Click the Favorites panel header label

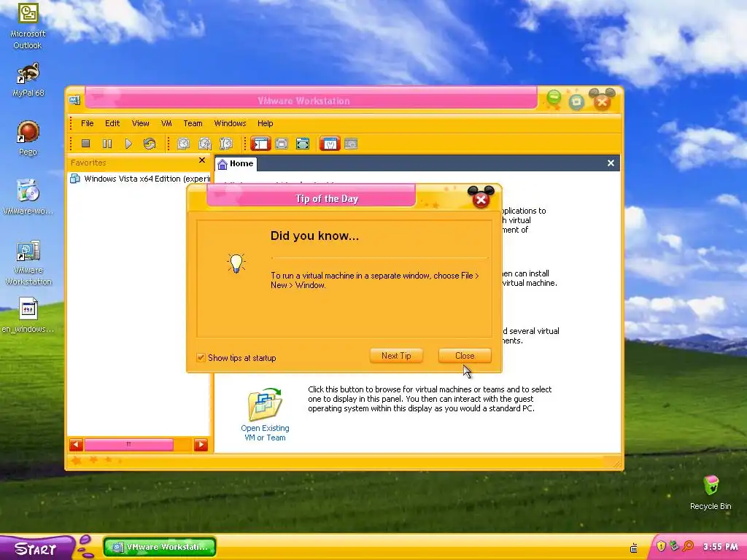click(88, 163)
